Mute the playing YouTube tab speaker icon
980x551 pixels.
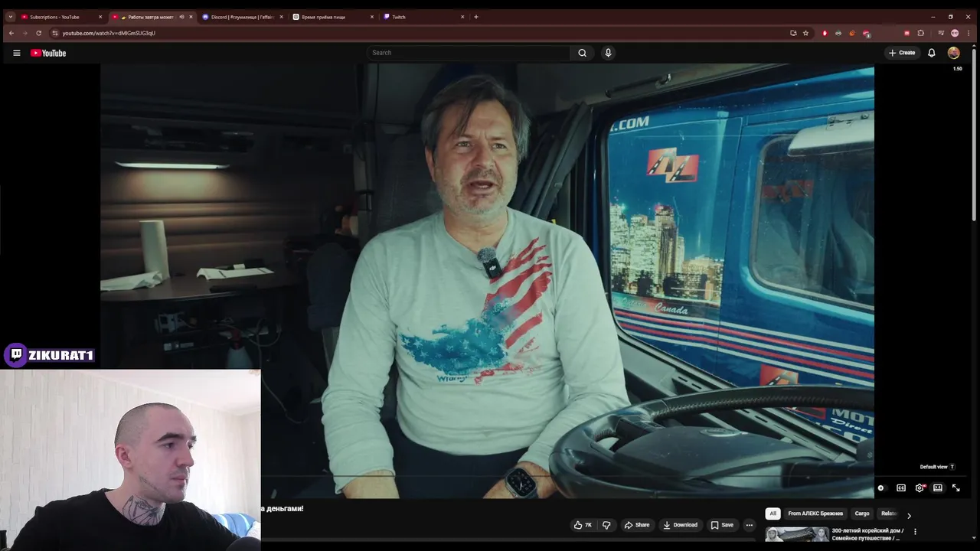pyautogui.click(x=181, y=17)
